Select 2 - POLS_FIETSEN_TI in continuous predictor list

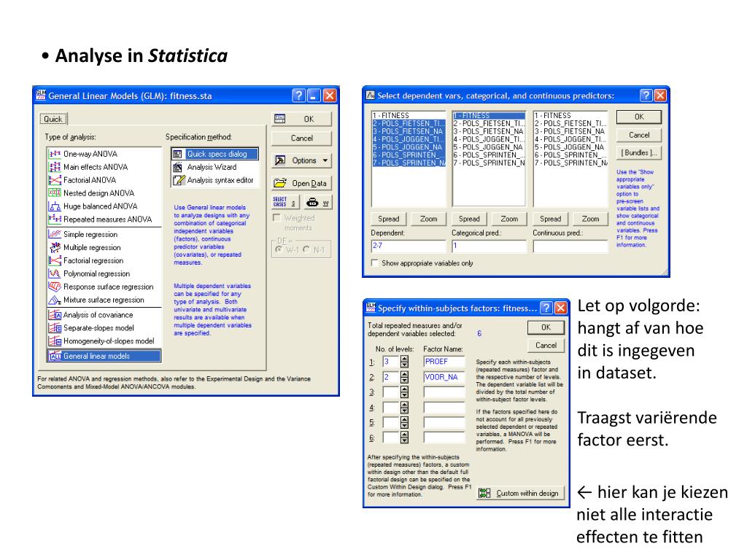pos(570,123)
